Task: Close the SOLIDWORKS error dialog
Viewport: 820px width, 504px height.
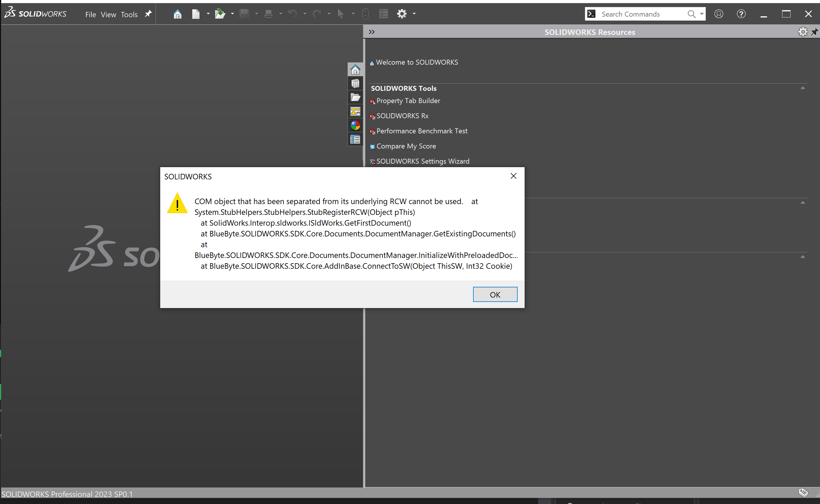Action: (x=513, y=176)
